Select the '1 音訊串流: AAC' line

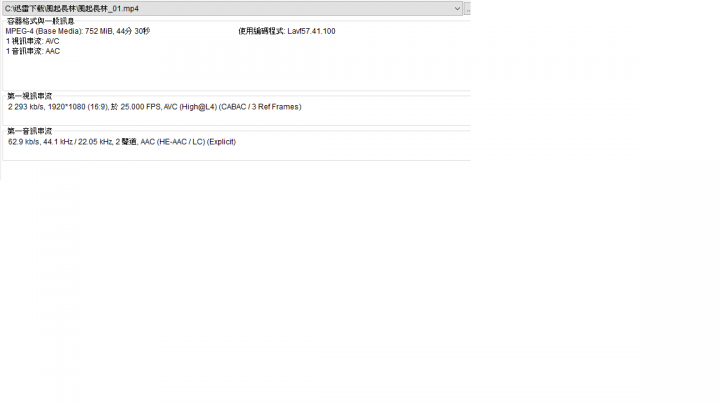coord(33,51)
